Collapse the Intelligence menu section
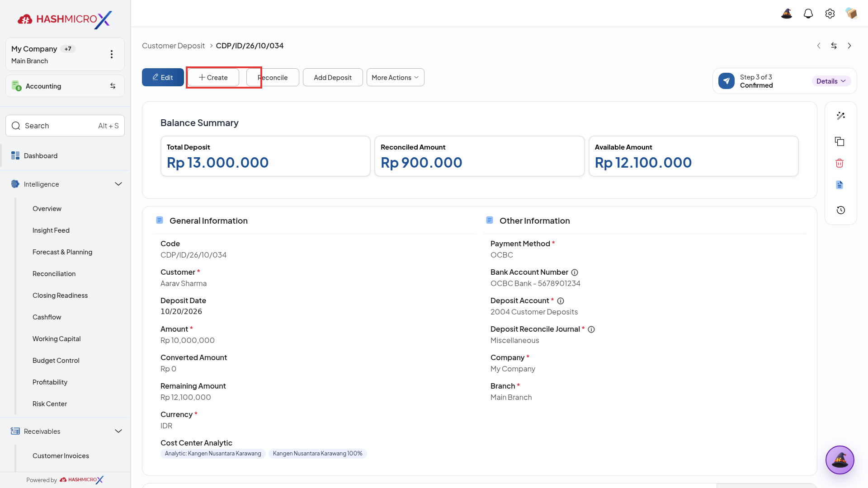Viewport: 868px width, 488px height. click(118, 184)
